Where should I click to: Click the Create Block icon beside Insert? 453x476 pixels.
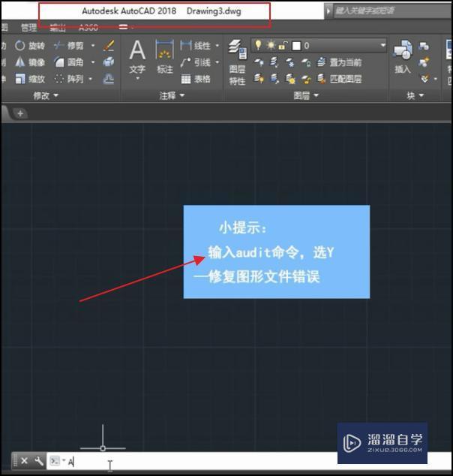(424, 46)
